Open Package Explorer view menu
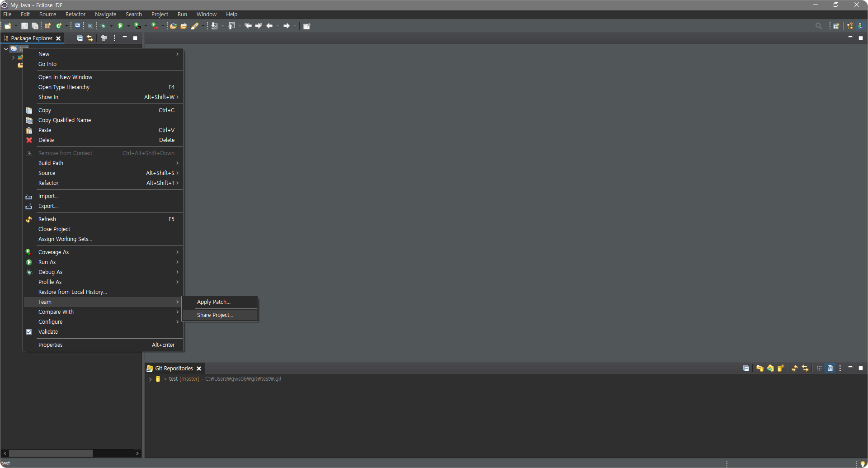 coord(114,38)
